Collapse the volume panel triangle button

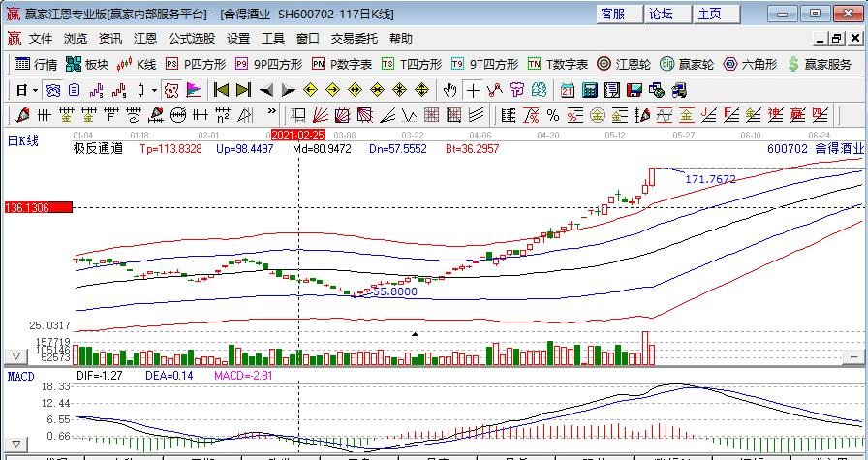pos(16,356)
